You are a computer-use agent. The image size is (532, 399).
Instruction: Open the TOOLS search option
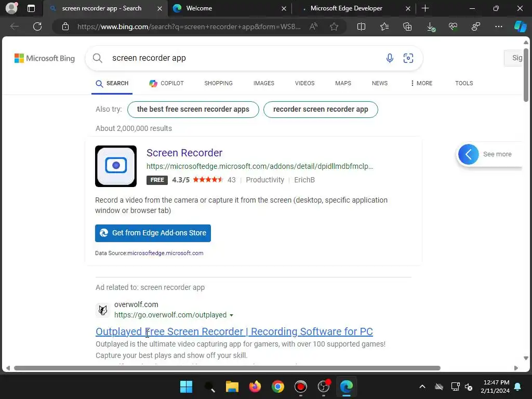point(464,83)
